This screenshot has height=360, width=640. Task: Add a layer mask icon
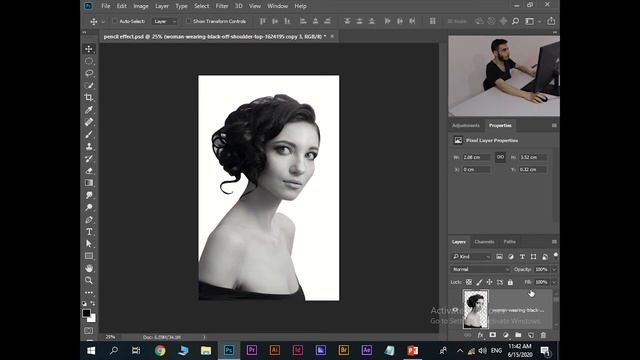[493, 335]
